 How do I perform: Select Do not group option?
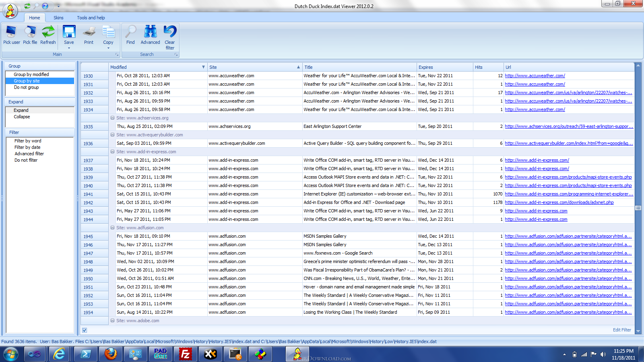tap(26, 87)
